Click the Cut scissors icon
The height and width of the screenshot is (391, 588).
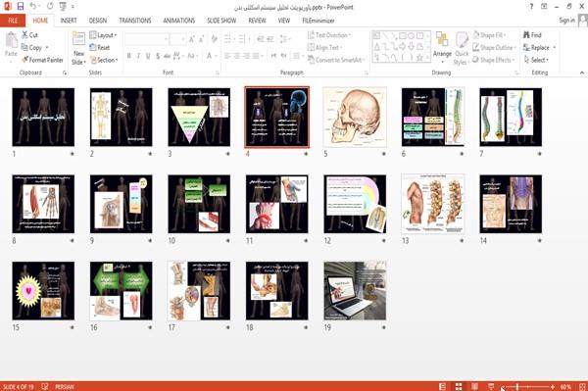pyautogui.click(x=24, y=35)
